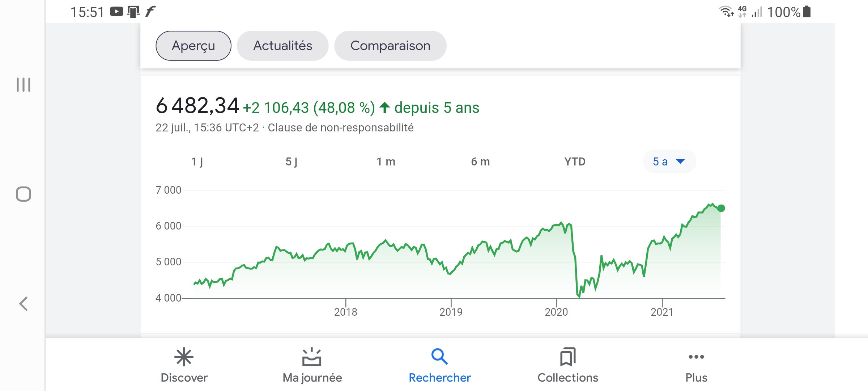Tap the Discover asterisk icon

click(184, 357)
